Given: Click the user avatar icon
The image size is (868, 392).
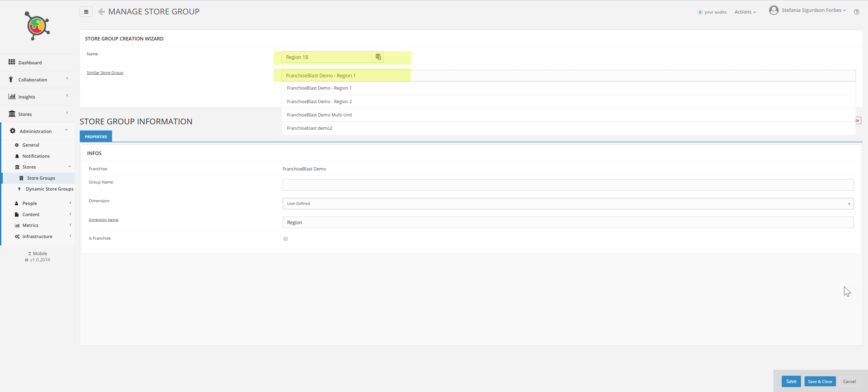Looking at the screenshot, I should click(x=773, y=11).
